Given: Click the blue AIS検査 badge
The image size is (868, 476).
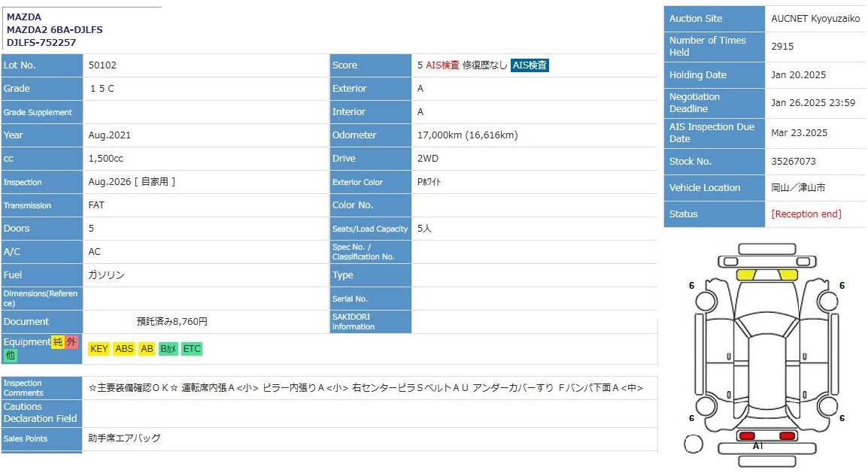Looking at the screenshot, I should point(530,65).
